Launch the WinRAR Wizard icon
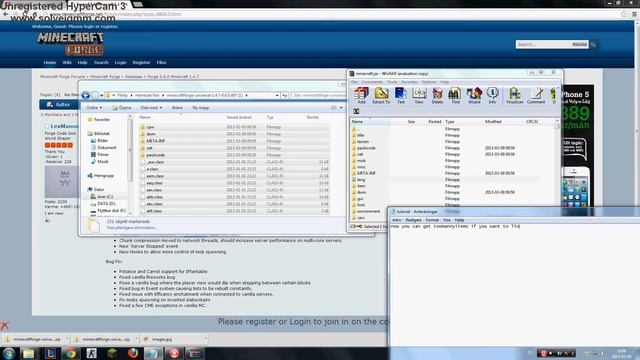This screenshot has height=360, width=640. (x=474, y=96)
